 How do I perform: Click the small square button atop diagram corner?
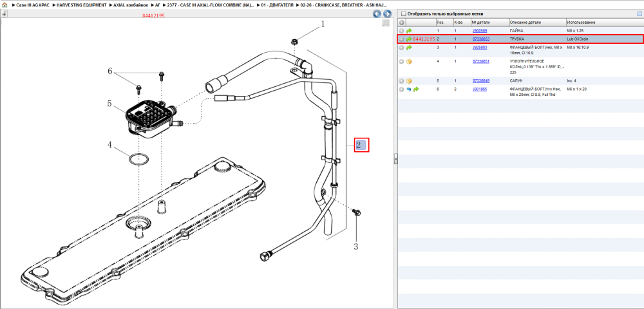point(385,23)
